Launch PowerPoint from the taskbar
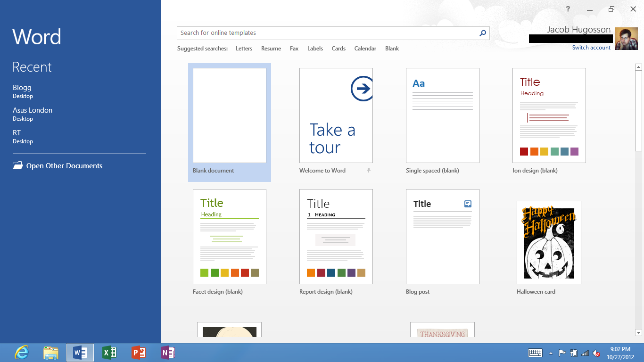Viewport: 644px width, 362px height. (139, 352)
